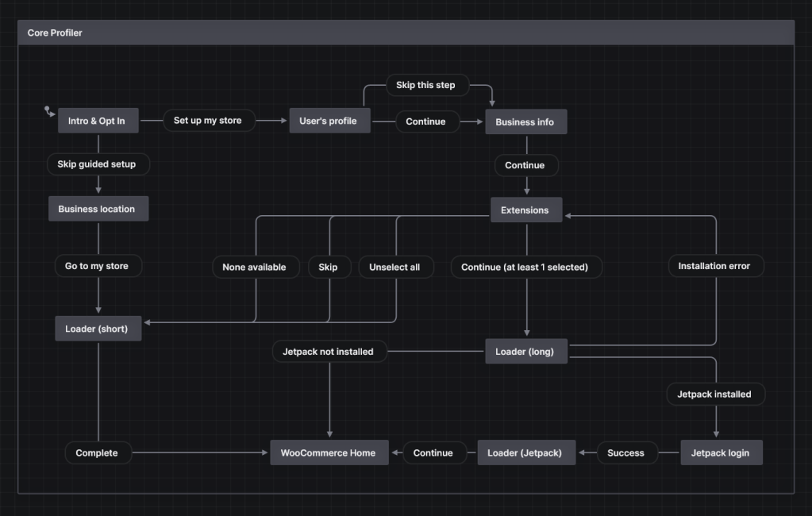
Task: Click the small cursor icon near Intro & Opt In
Action: pyautogui.click(x=48, y=112)
